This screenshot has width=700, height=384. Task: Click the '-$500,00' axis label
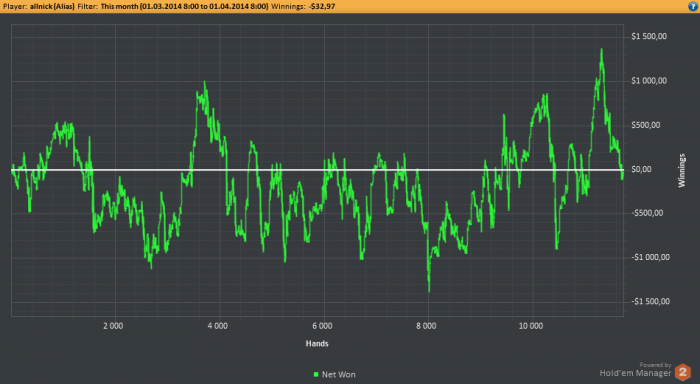647,213
